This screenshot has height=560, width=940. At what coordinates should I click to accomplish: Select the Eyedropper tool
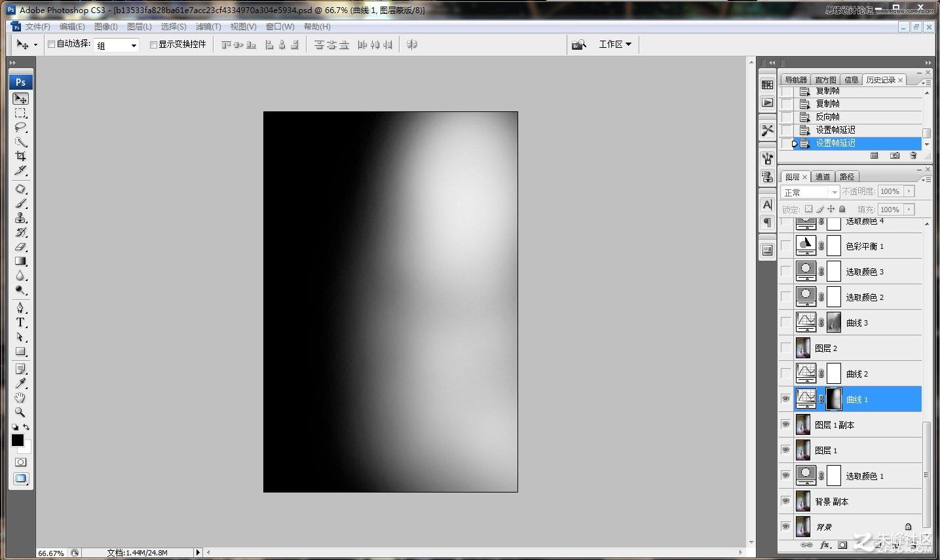20,384
